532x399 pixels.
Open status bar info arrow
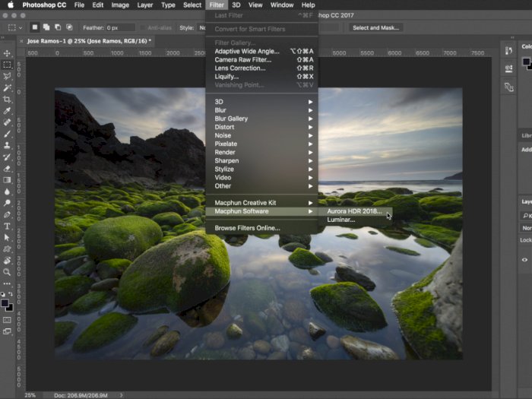click(122, 395)
